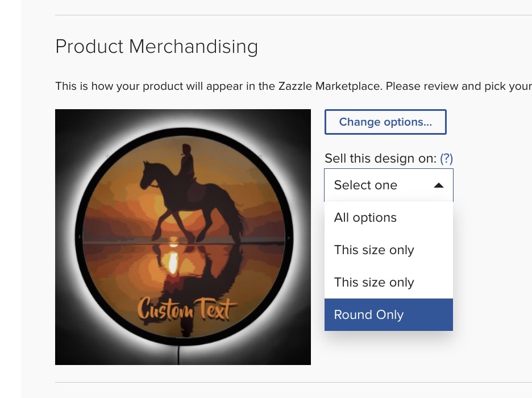532x398 pixels.
Task: Collapse the Select one dropdown arrow
Action: 439,185
